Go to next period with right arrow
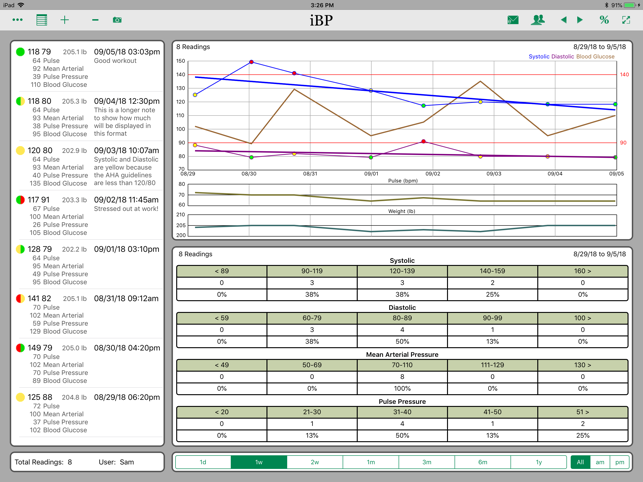The image size is (643, 482). pyautogui.click(x=580, y=20)
